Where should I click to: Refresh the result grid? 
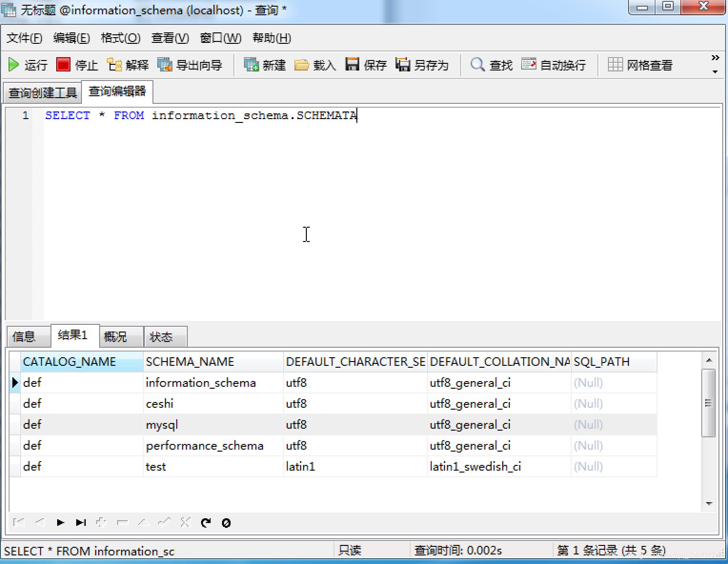point(206,523)
